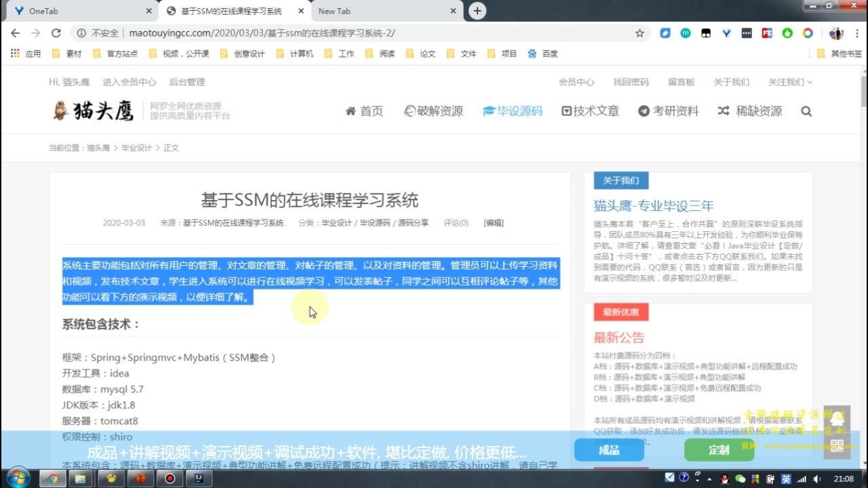Open Chrome three-dot menu
Image resolution: width=868 pixels, height=488 pixels.
click(856, 33)
